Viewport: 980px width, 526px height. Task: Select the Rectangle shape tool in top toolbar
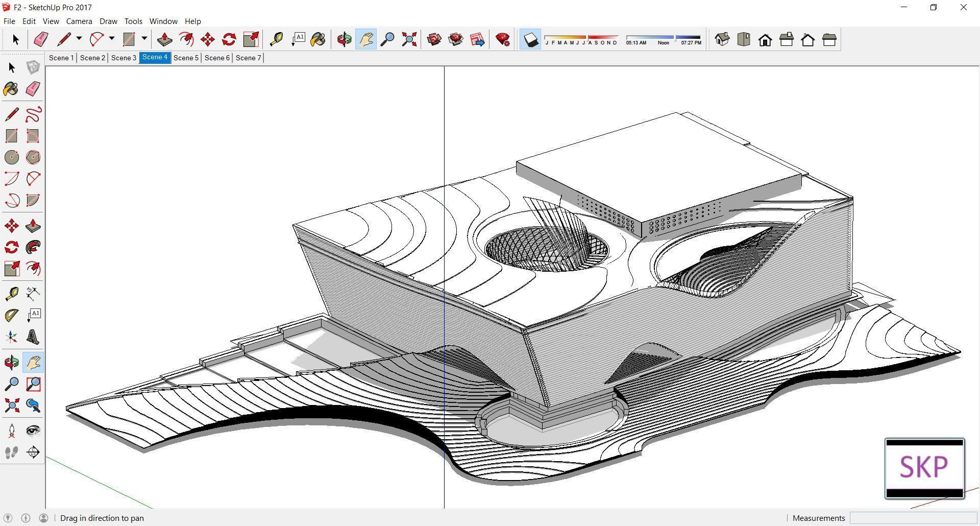[129, 40]
